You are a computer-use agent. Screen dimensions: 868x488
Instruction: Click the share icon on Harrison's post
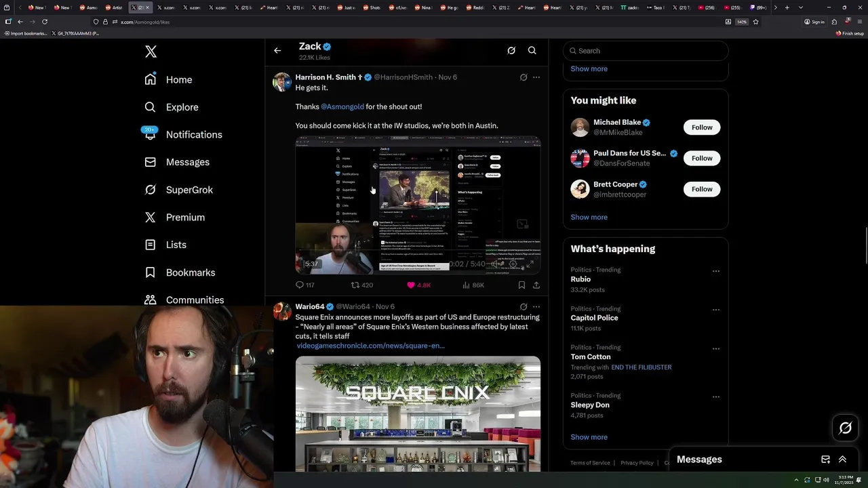click(536, 285)
